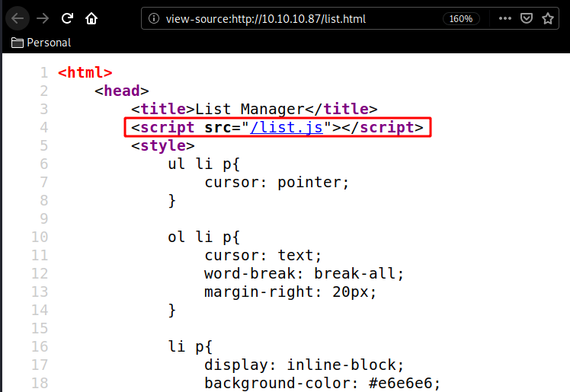Open the page actions three-dot menu
Viewport: 570px width, 392px height.
point(504,18)
